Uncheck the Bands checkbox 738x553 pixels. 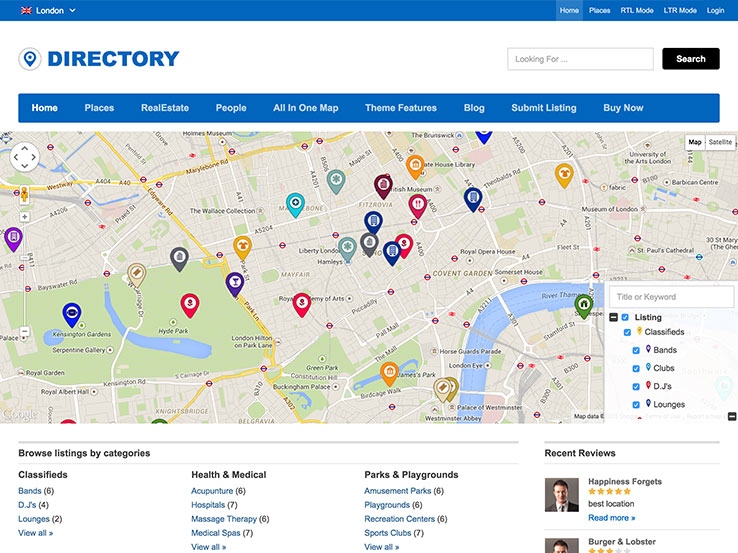pos(636,350)
